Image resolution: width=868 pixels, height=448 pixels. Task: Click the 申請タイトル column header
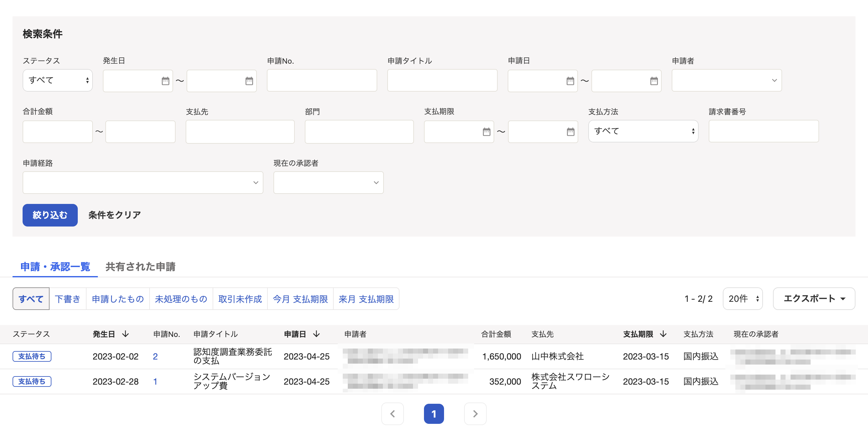point(216,334)
